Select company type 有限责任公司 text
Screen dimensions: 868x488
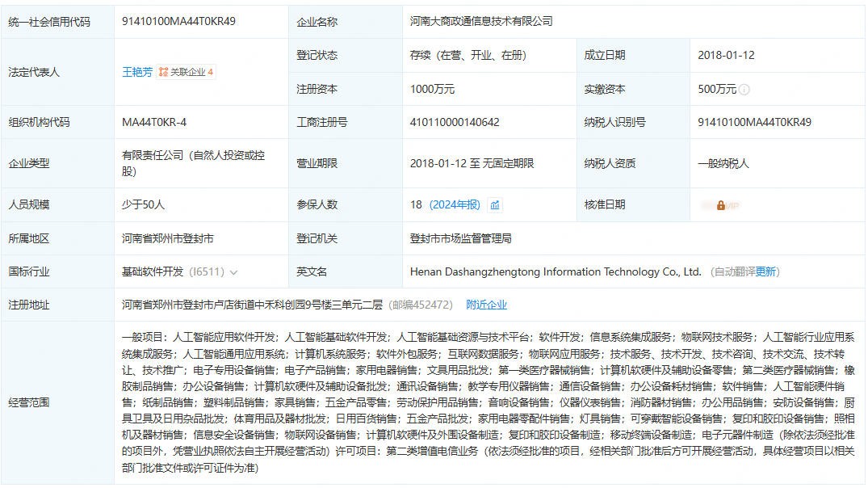(x=193, y=163)
